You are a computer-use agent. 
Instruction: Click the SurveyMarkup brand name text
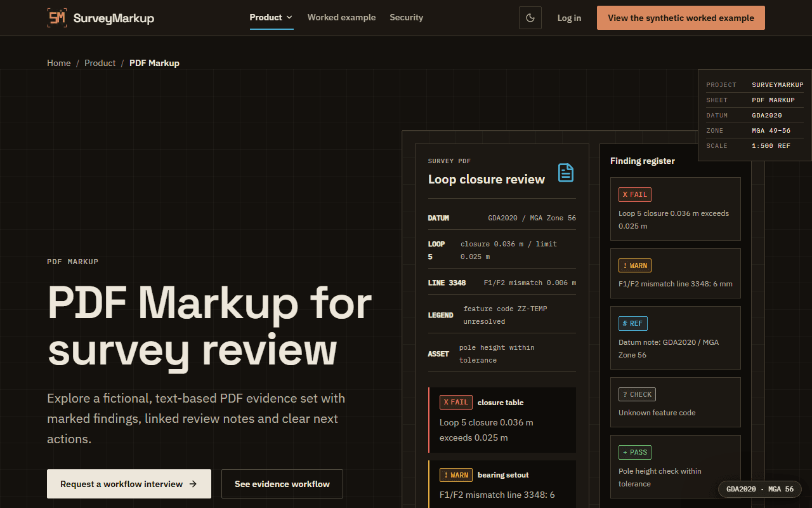[x=114, y=18]
